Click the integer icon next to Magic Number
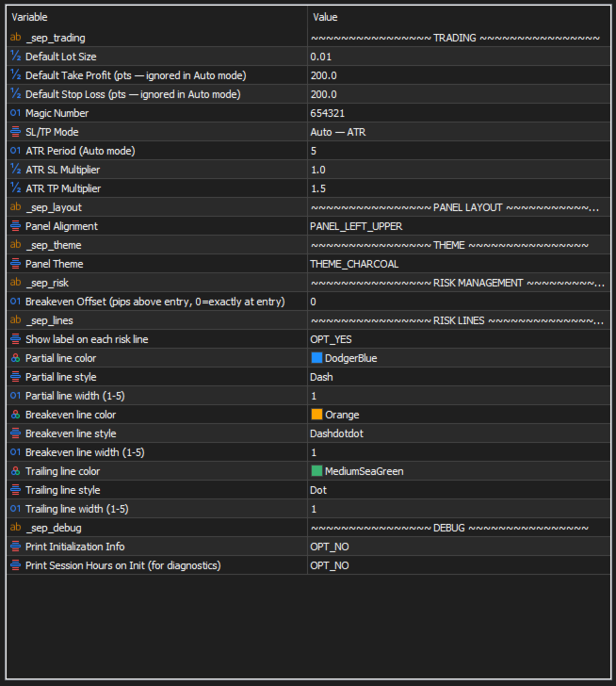Viewport: 616px width, 686px height. [15, 113]
